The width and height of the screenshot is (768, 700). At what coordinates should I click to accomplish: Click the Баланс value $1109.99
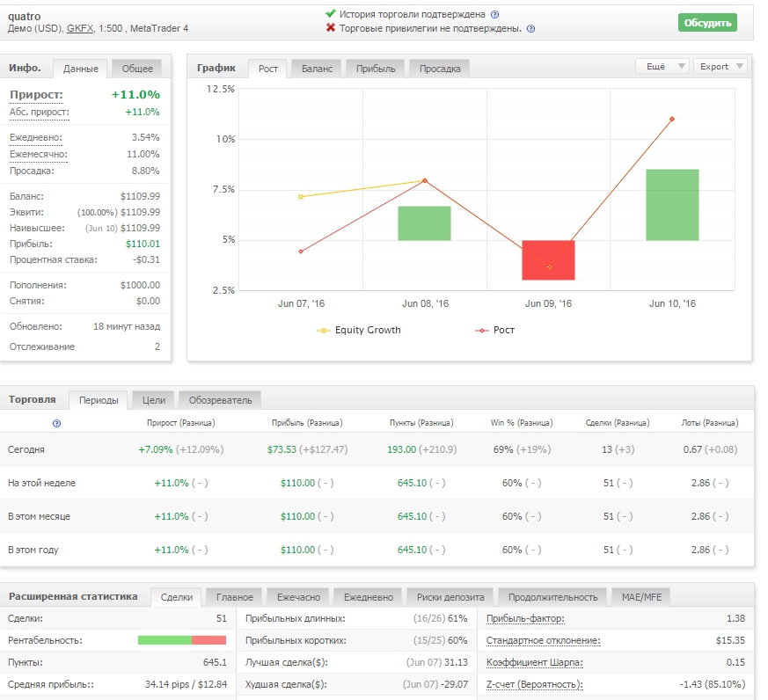tap(140, 196)
